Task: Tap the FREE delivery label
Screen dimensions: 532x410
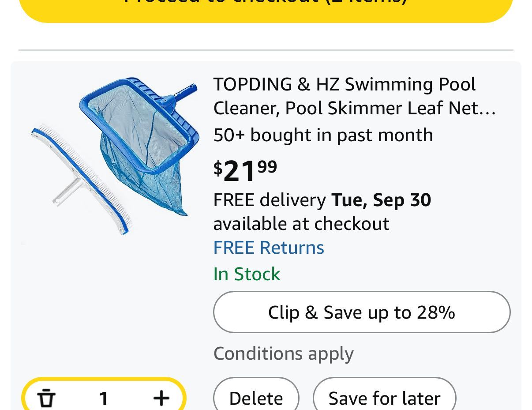Action: (270, 200)
